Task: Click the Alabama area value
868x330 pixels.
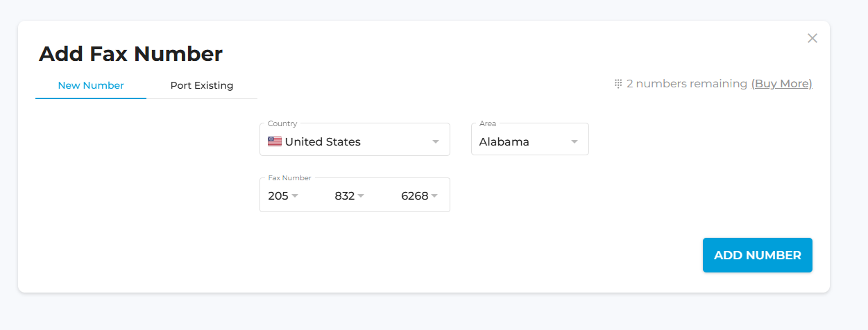Action: (504, 141)
